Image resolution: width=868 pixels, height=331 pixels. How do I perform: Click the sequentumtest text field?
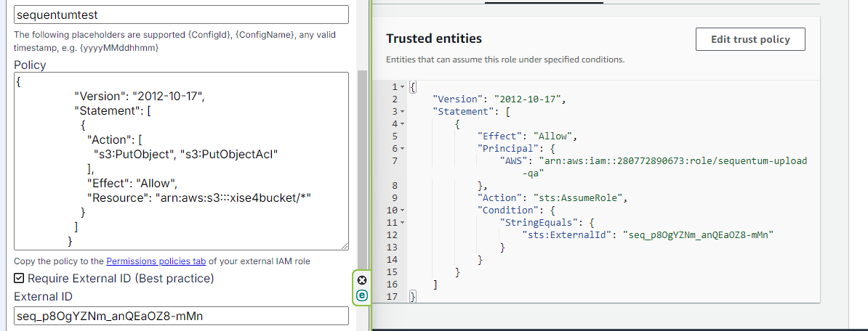point(181,14)
